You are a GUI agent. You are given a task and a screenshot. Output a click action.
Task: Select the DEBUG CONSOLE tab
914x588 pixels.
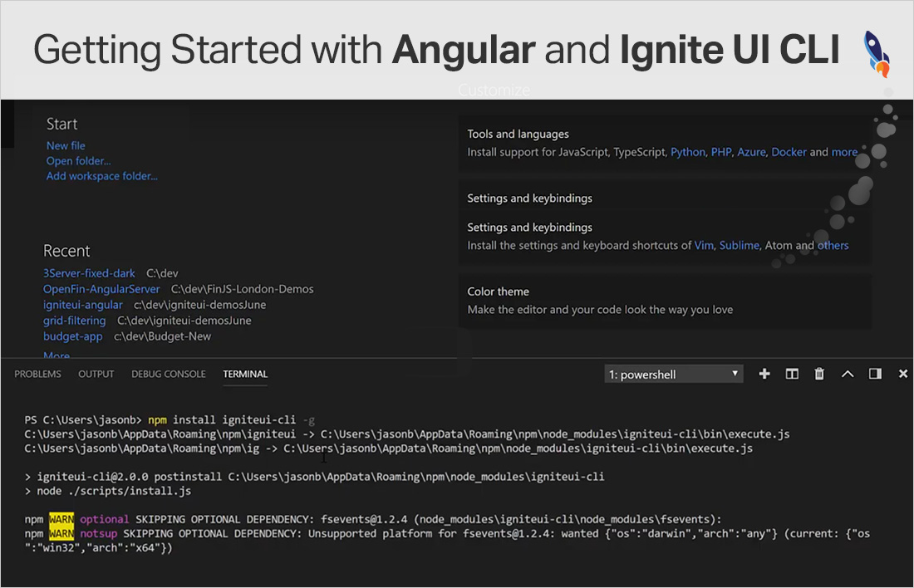[168, 375]
